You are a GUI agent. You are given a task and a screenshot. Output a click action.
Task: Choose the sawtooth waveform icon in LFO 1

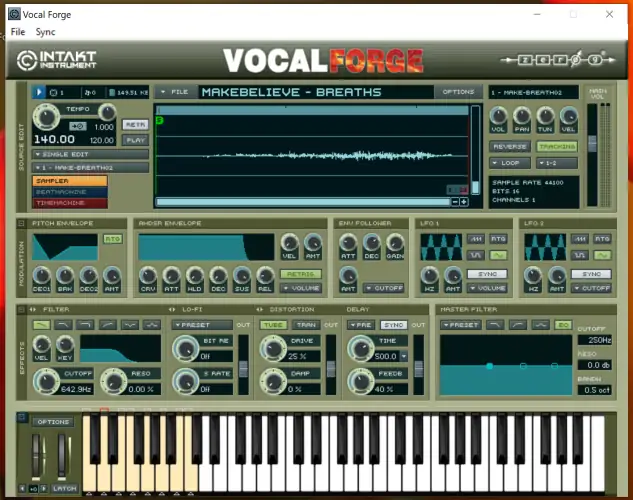(x=476, y=239)
